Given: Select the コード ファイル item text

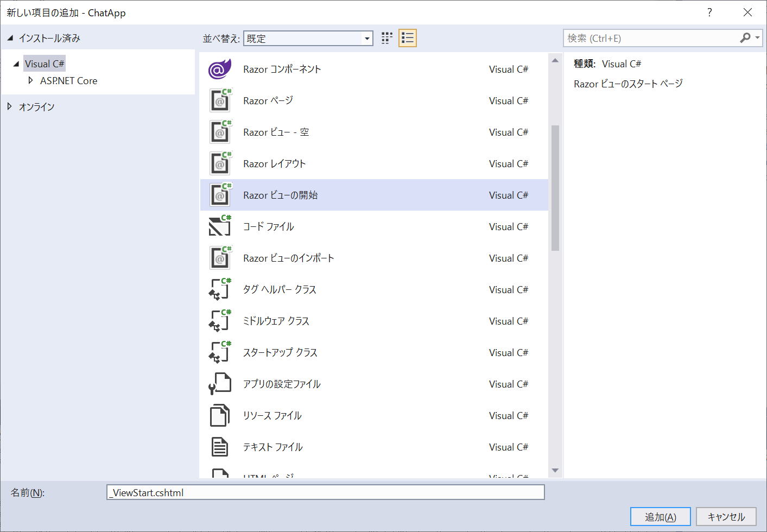Looking at the screenshot, I should click(x=269, y=226).
